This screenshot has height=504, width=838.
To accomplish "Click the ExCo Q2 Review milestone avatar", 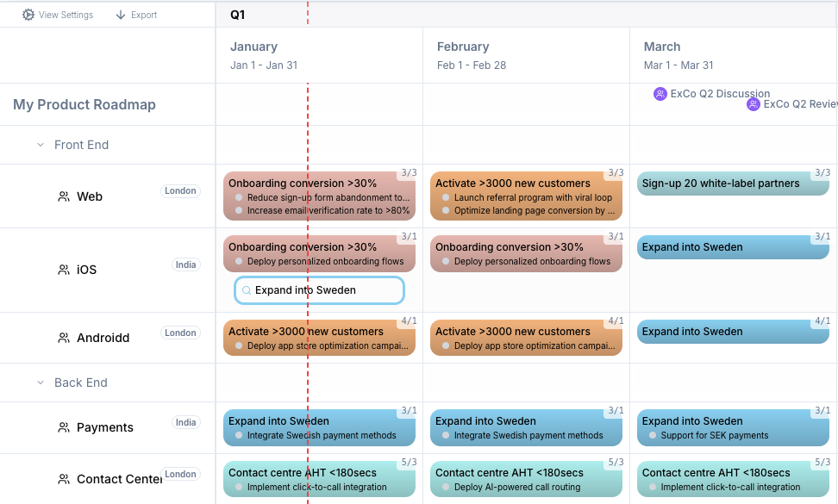I will [x=753, y=103].
